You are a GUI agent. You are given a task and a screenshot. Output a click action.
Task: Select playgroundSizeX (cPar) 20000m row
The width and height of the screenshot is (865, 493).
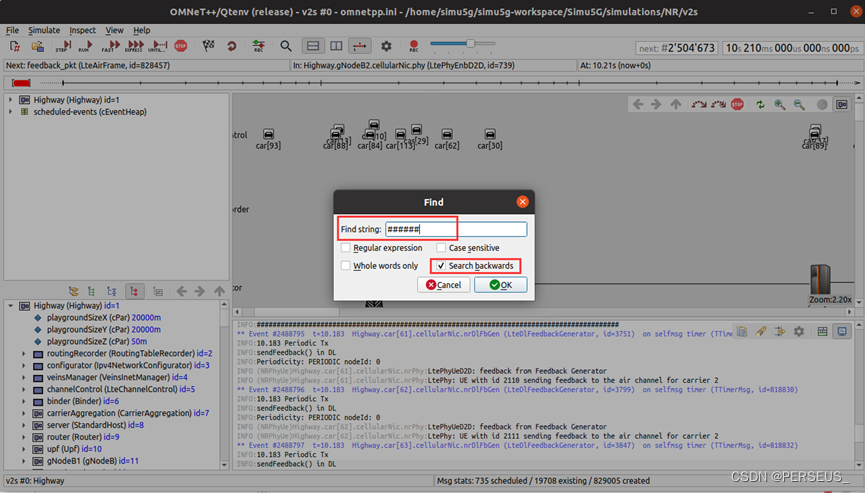104,318
